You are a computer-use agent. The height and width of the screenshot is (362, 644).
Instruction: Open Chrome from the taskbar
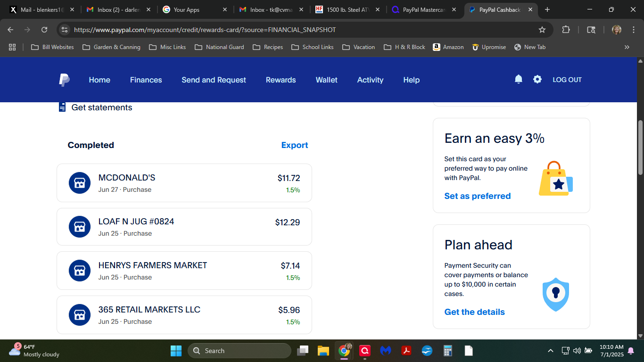tap(345, 351)
